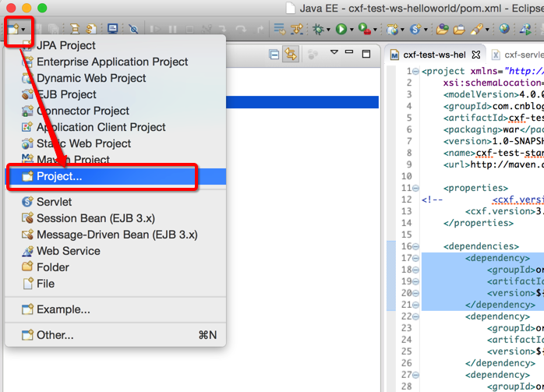544x392 pixels.
Task: Choose Session Bean (EJB 3.x)
Action: click(x=115, y=218)
